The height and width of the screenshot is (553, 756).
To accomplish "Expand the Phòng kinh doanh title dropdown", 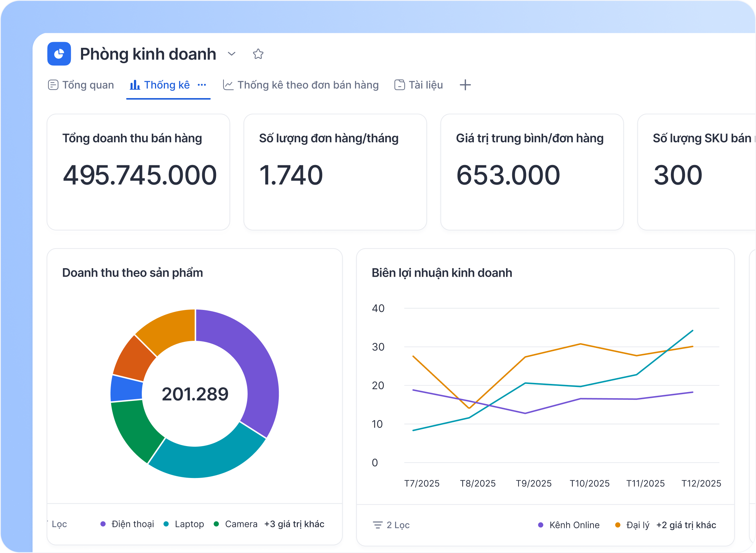I will (x=232, y=54).
